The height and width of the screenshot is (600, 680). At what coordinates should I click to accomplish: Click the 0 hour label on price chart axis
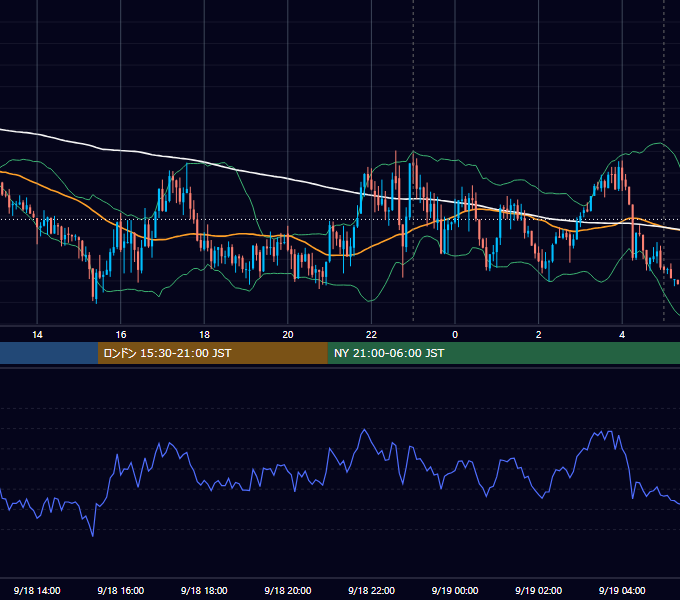coord(455,335)
